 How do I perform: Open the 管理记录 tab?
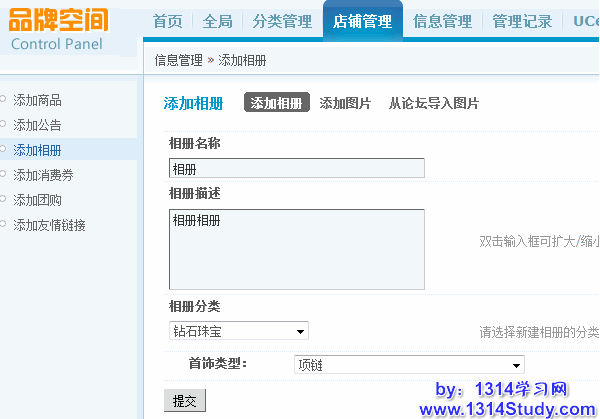(x=522, y=21)
